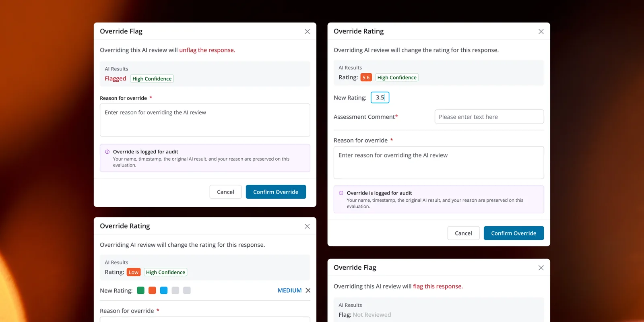Viewport: 644px width, 322px height.
Task: Select the first gray rating swatch
Action: [x=175, y=290]
